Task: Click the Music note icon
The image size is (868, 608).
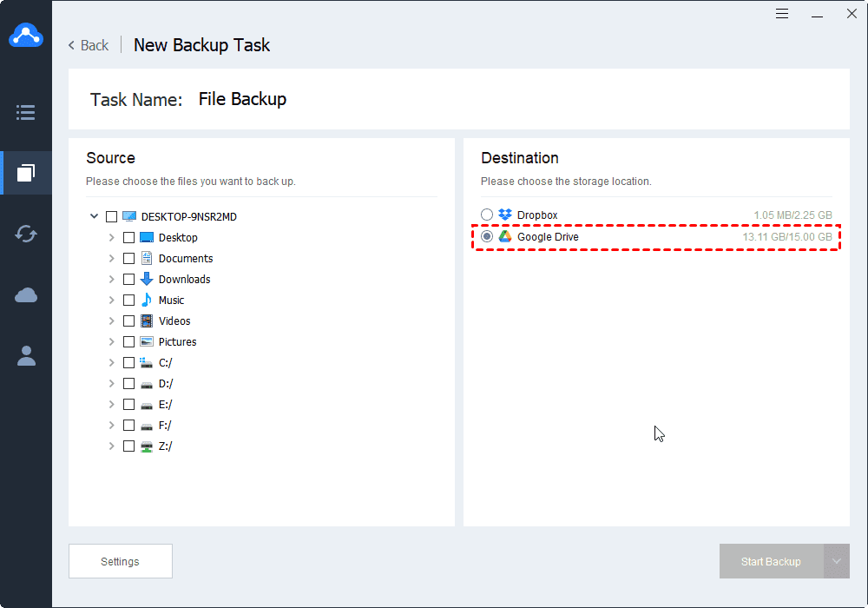Action: coord(147,301)
